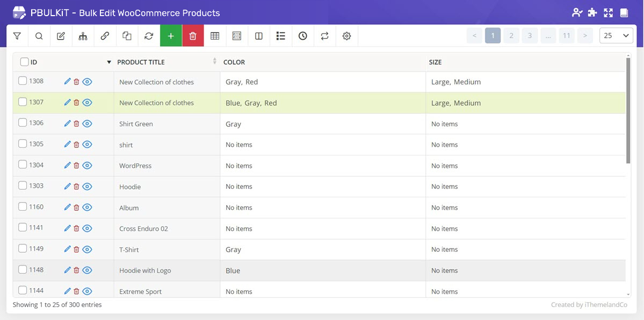Click the green add new product button

click(171, 36)
